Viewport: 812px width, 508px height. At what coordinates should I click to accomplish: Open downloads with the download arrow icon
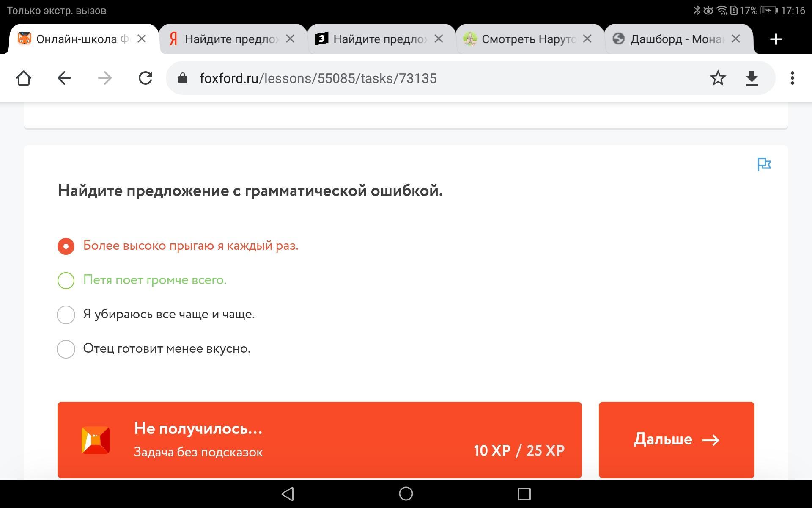(x=752, y=78)
